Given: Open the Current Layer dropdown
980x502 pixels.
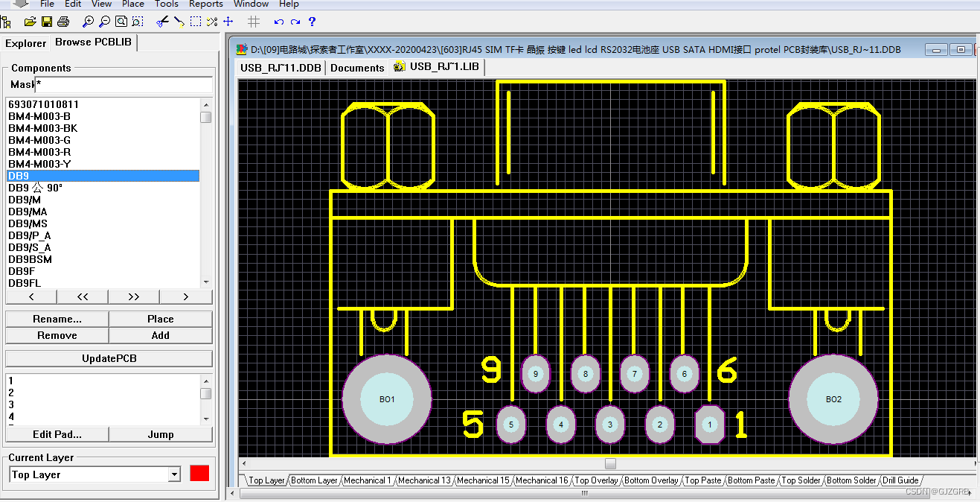Looking at the screenshot, I should 174,474.
